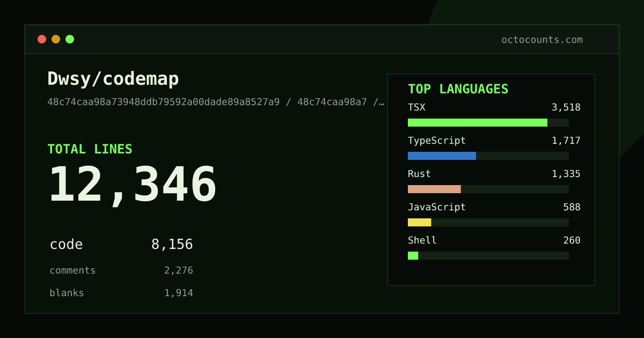Click the TypeScript language label
The image size is (644, 338).
tap(437, 141)
